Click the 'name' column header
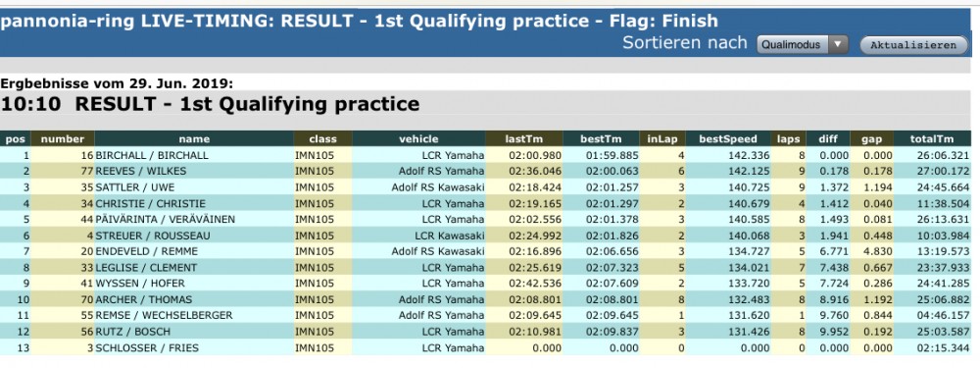980x368 pixels. (194, 139)
